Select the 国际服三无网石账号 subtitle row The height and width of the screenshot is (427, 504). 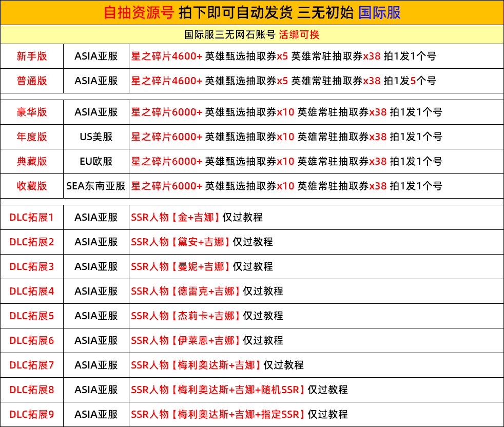(251, 35)
